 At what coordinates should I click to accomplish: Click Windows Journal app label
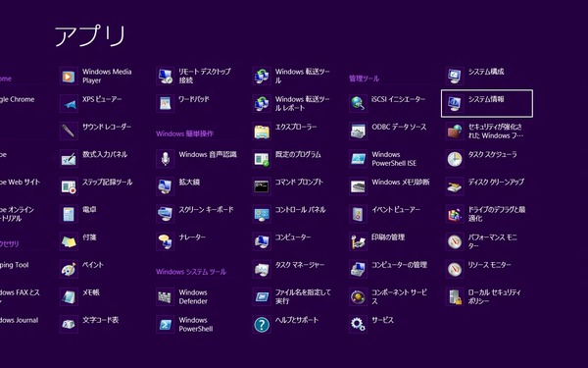[x=19, y=320]
